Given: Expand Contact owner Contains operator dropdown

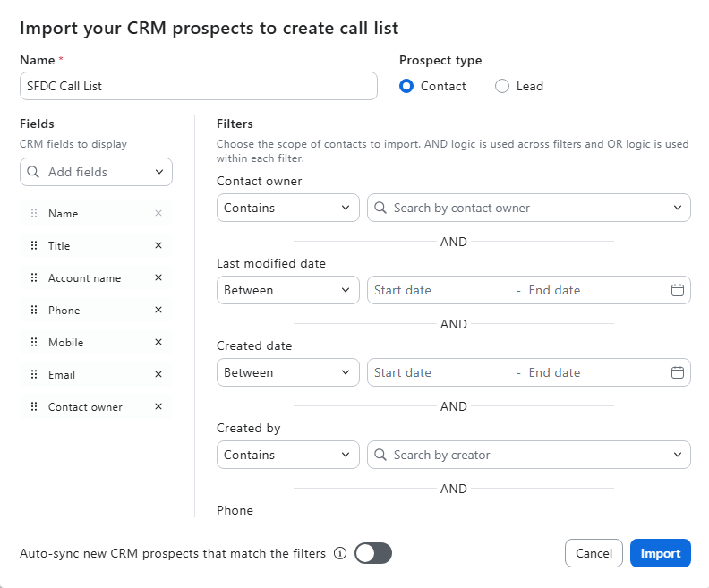Looking at the screenshot, I should 287,208.
